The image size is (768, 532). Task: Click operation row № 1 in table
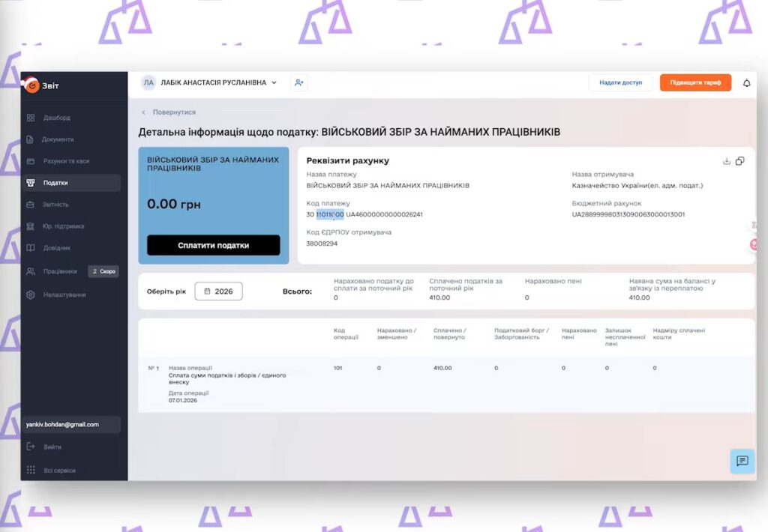[x=446, y=384]
